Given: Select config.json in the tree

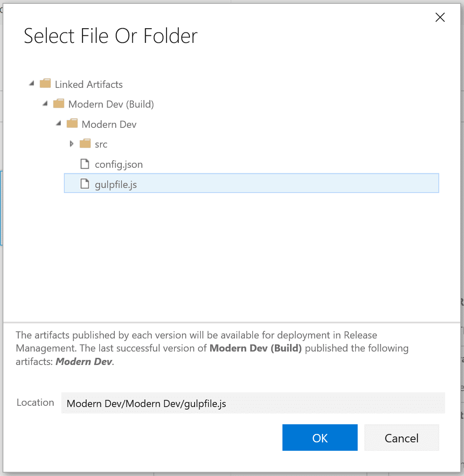Looking at the screenshot, I should coord(119,164).
